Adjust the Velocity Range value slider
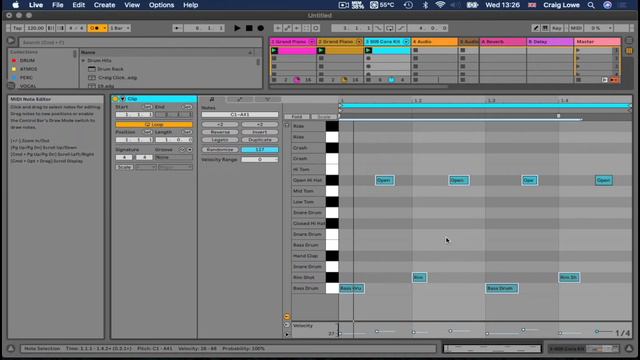The width and height of the screenshot is (640, 360). [x=260, y=160]
